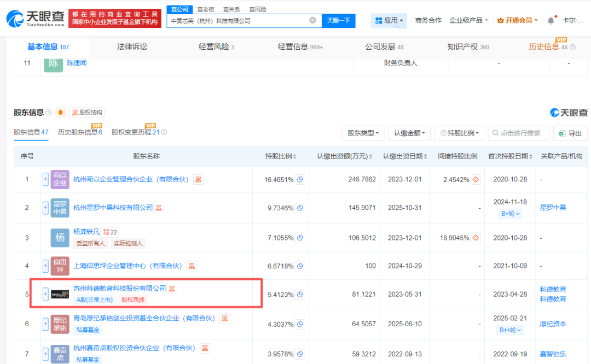The height and width of the screenshot is (364, 591).
Task: Click the shareholder search input field
Action: point(518,133)
